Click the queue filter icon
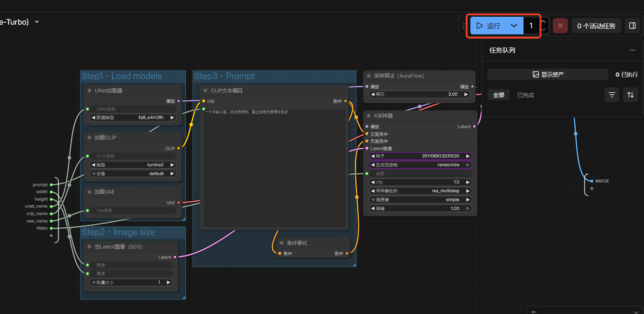Viewport: 644px width, 314px height. [612, 95]
